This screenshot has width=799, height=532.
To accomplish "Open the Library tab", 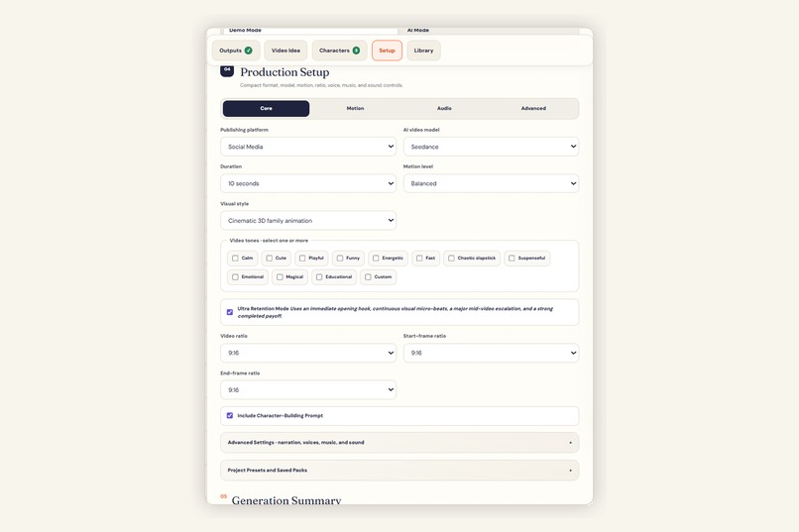I will pyautogui.click(x=423, y=51).
